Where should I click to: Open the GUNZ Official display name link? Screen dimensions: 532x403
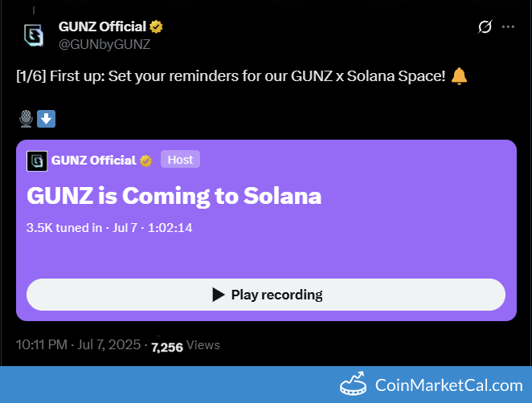(x=102, y=27)
